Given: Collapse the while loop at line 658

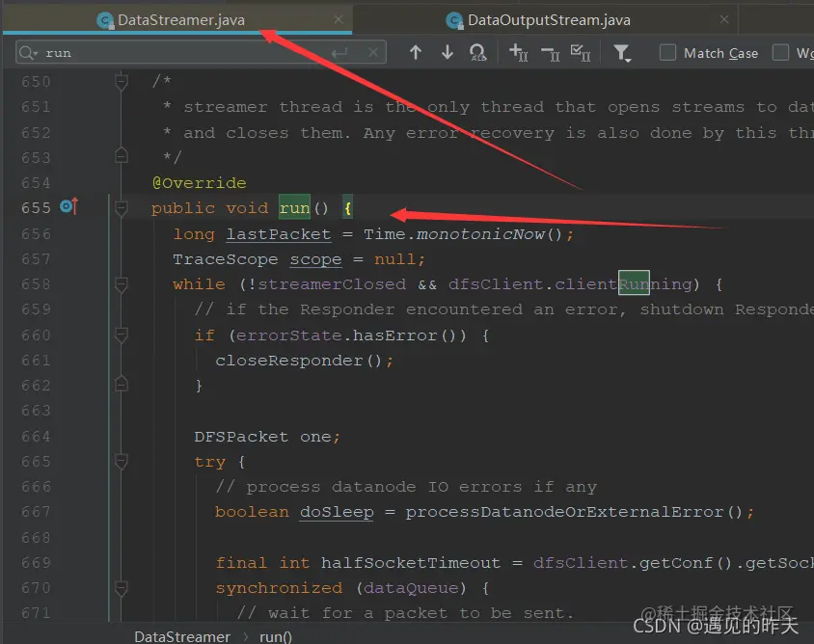Looking at the screenshot, I should tap(121, 284).
